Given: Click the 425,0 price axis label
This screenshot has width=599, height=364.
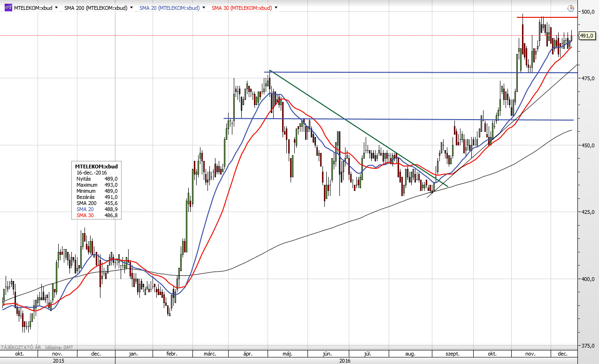Looking at the screenshot, I should (588, 212).
